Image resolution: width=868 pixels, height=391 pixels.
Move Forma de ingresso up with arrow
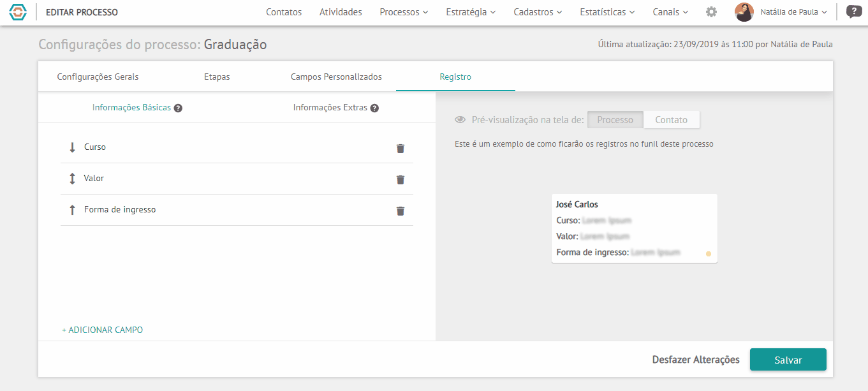72,210
